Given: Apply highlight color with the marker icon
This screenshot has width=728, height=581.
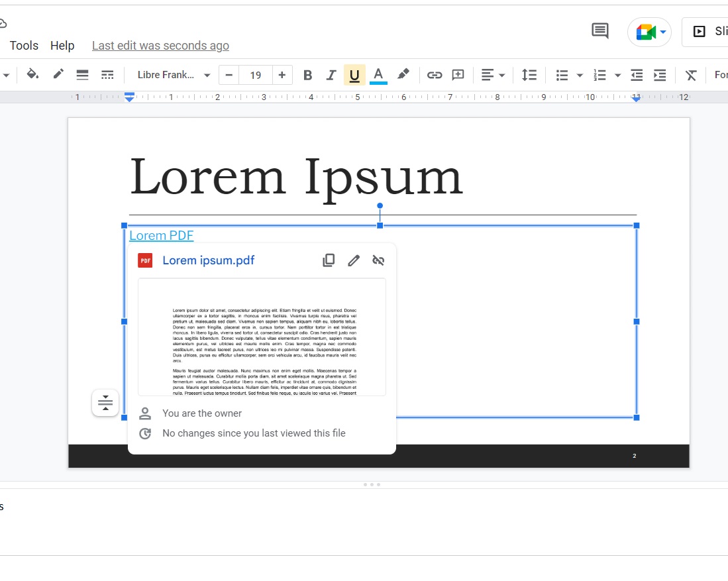Looking at the screenshot, I should [403, 74].
